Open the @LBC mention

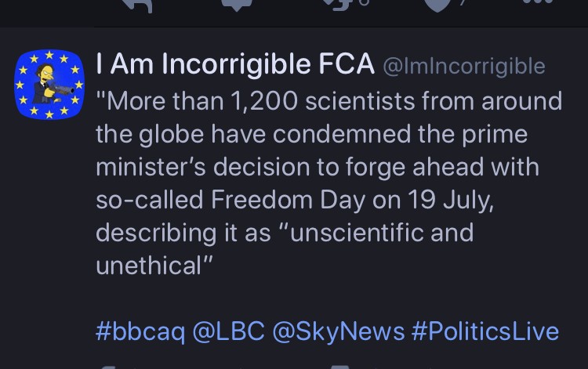[x=227, y=331]
